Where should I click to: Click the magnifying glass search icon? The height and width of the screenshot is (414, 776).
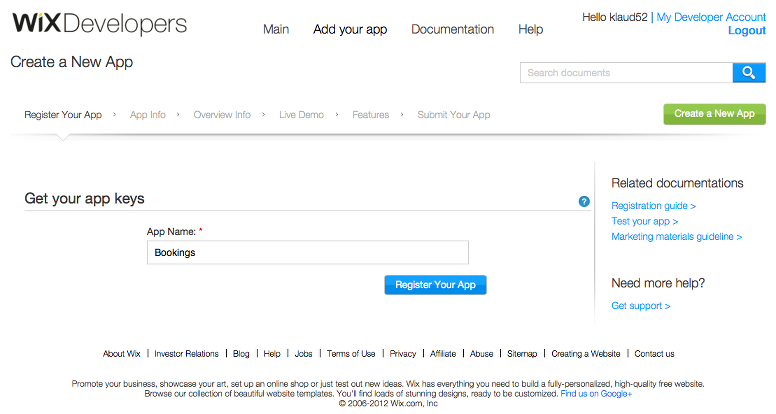click(x=749, y=73)
